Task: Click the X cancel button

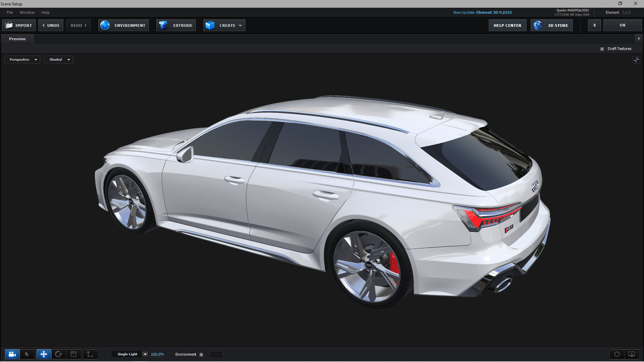Action: 594,25
